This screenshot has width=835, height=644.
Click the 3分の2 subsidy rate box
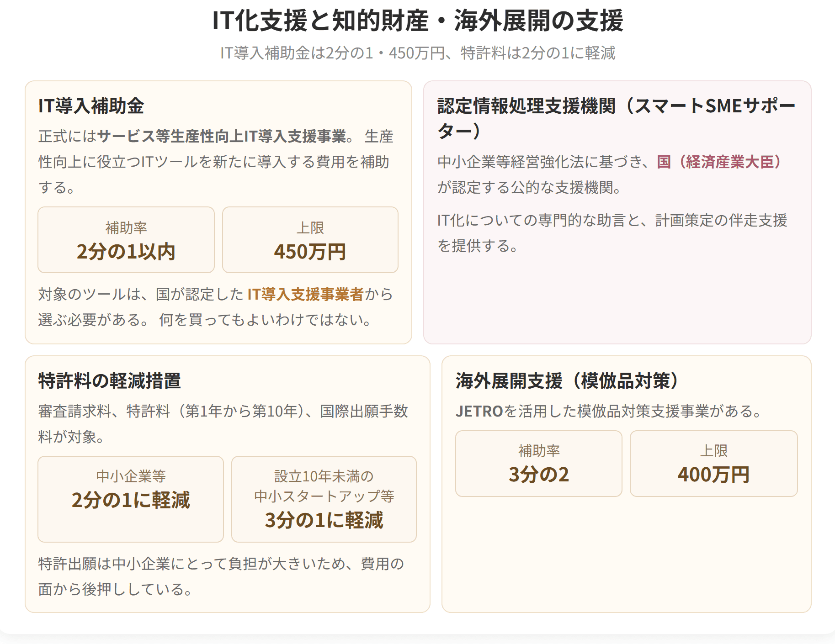coord(539,464)
